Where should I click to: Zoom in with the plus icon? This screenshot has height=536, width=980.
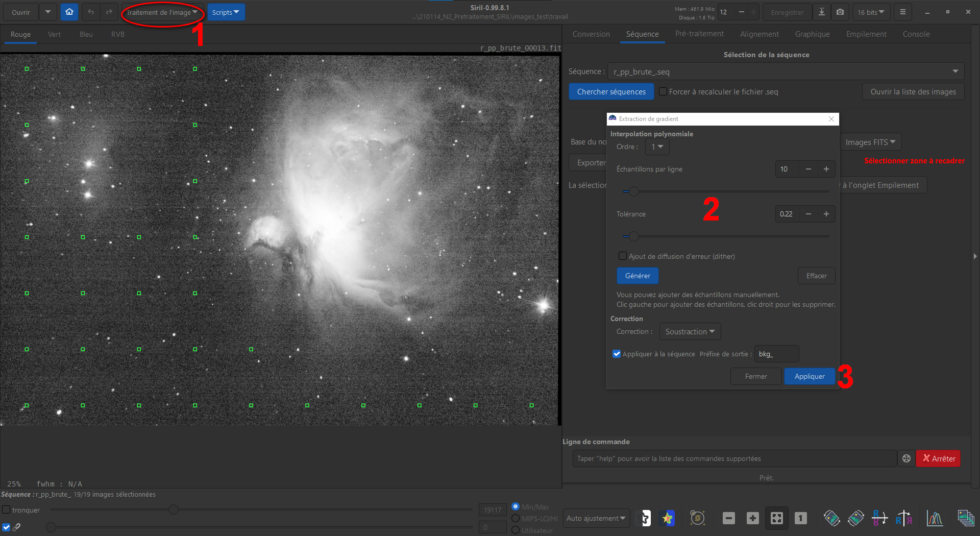[753, 518]
